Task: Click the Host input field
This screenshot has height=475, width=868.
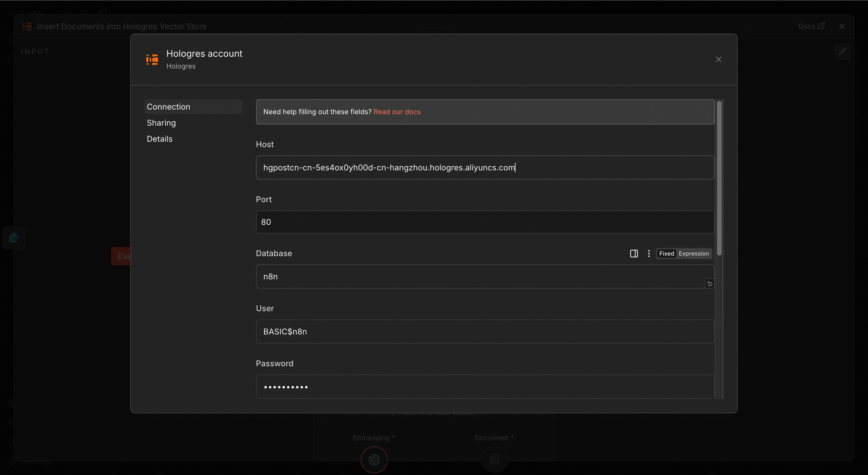Action: click(485, 168)
